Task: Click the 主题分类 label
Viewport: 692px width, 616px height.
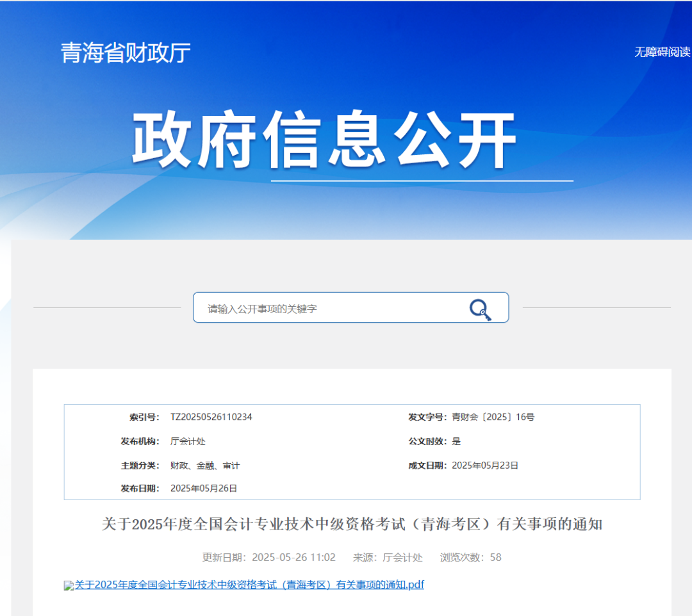Action: pos(140,466)
